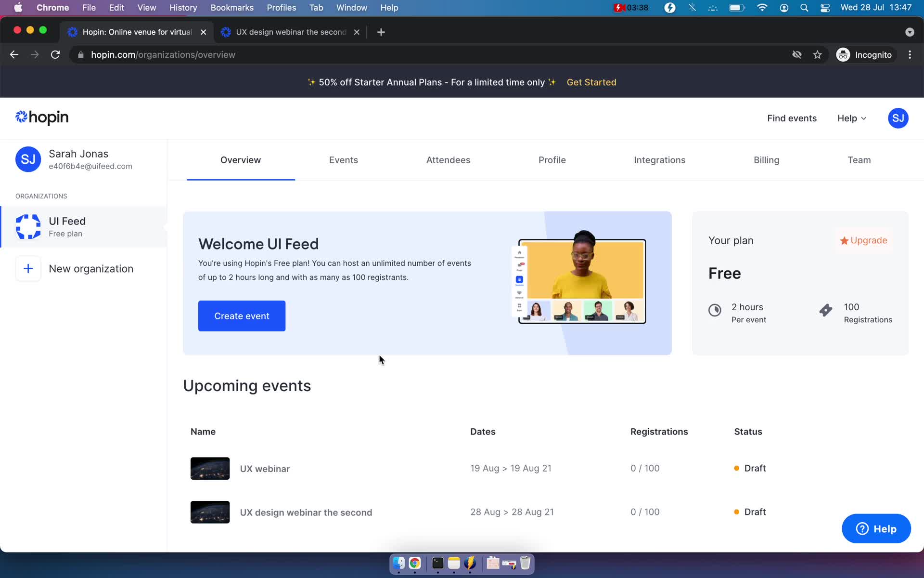Click the 19 Aug > 19 Aug 21 dates
Viewport: 924px width, 578px height.
511,468
